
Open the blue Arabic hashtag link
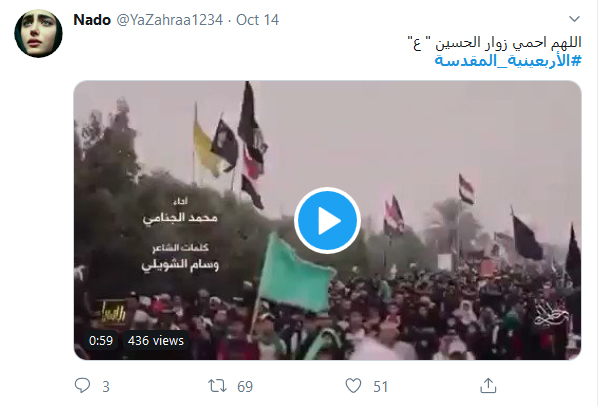(508, 60)
